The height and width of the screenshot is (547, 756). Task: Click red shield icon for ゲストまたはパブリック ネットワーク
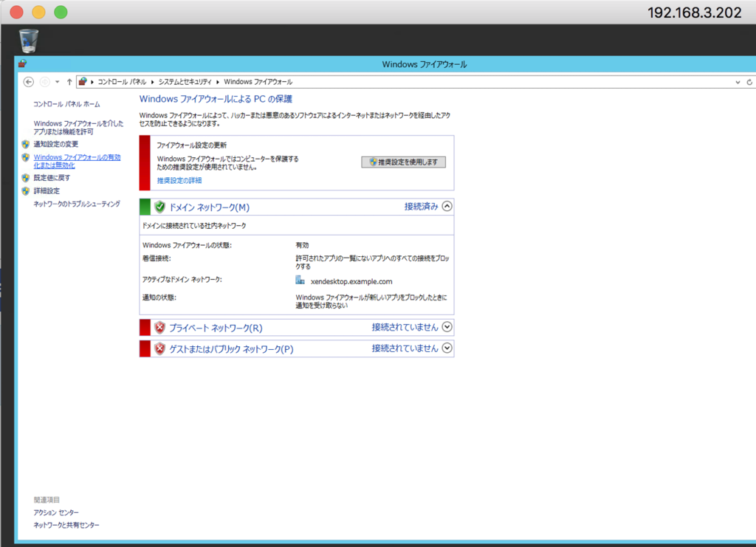coord(159,348)
